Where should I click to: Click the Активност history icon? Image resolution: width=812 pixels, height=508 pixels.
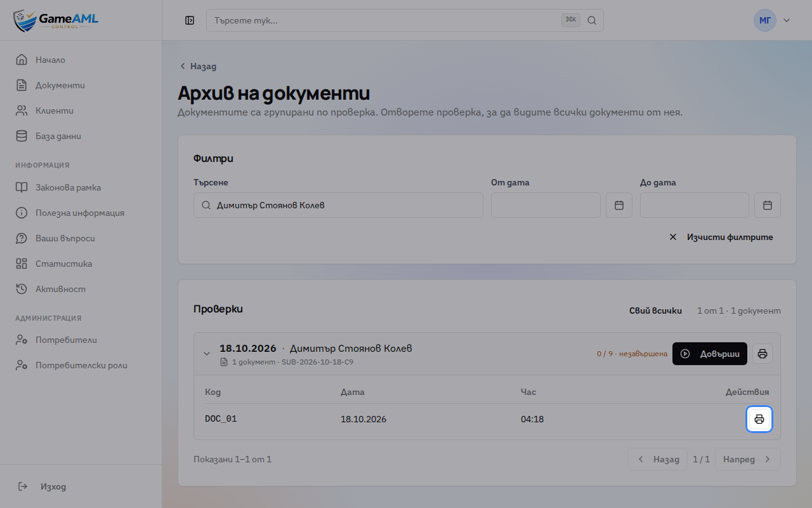pyautogui.click(x=22, y=289)
